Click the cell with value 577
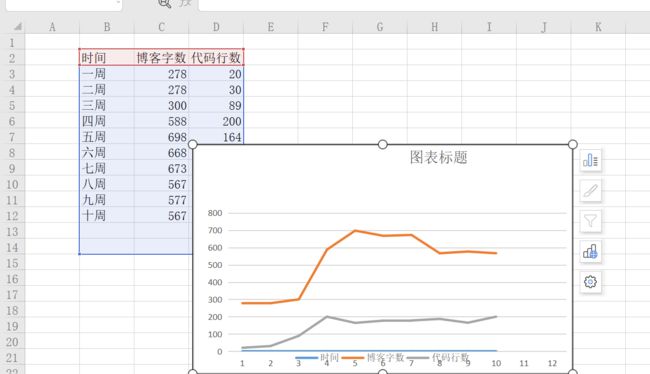The height and width of the screenshot is (374, 650). coord(161,200)
